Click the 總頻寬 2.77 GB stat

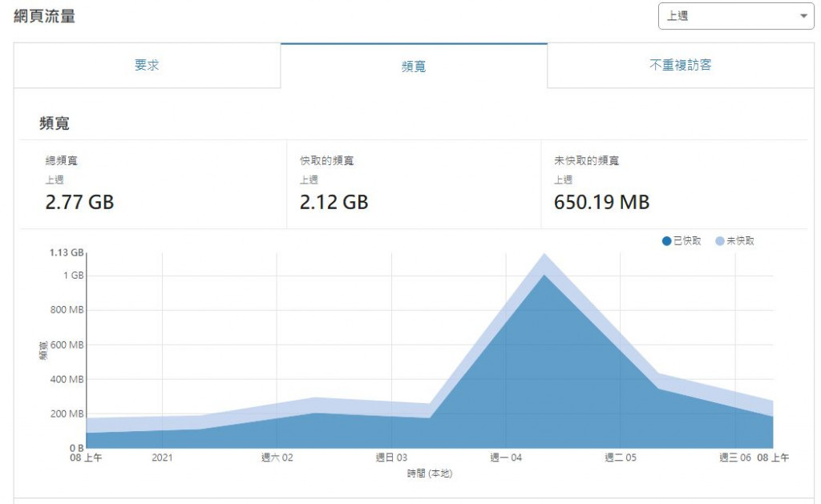pyautogui.click(x=79, y=202)
